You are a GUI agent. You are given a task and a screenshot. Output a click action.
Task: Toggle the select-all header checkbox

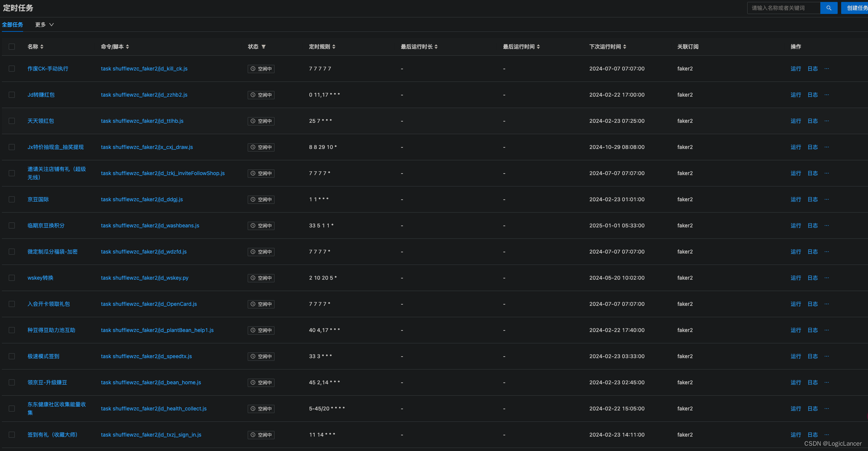pos(12,47)
